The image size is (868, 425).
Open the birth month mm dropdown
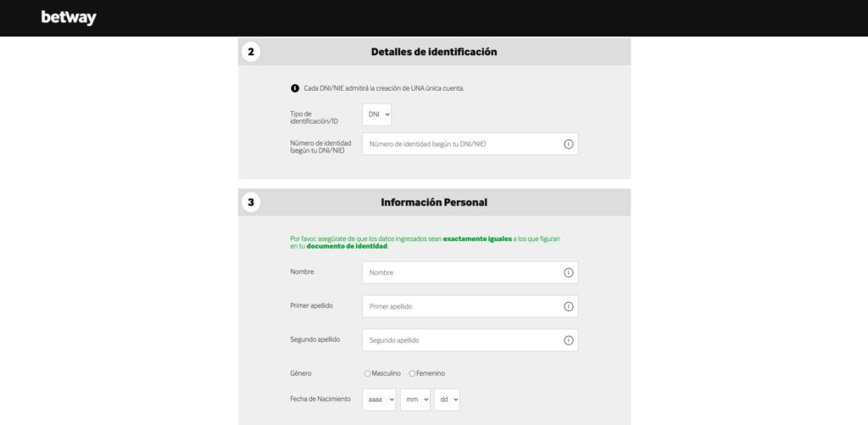tap(415, 400)
